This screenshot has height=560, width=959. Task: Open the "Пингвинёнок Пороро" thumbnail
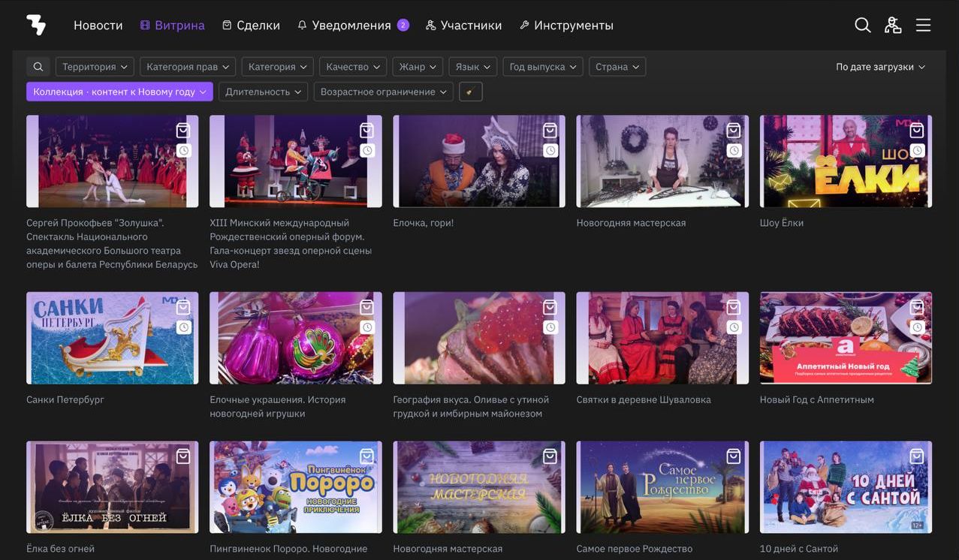pos(295,487)
